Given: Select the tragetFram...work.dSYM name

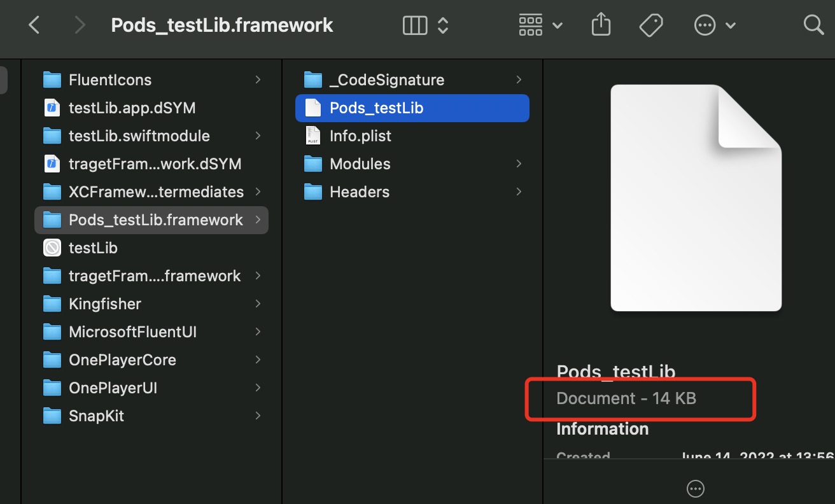Looking at the screenshot, I should [155, 164].
